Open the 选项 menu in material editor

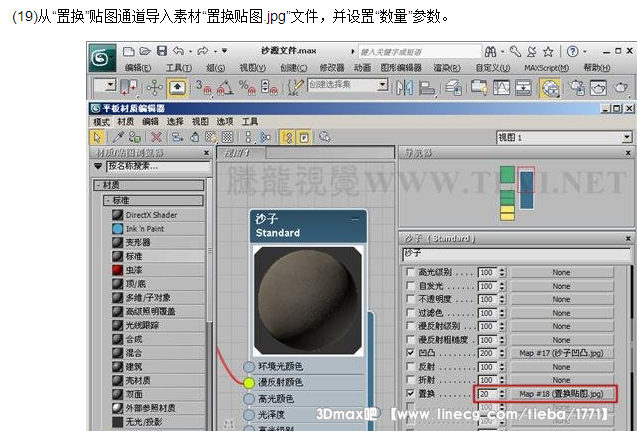225,121
